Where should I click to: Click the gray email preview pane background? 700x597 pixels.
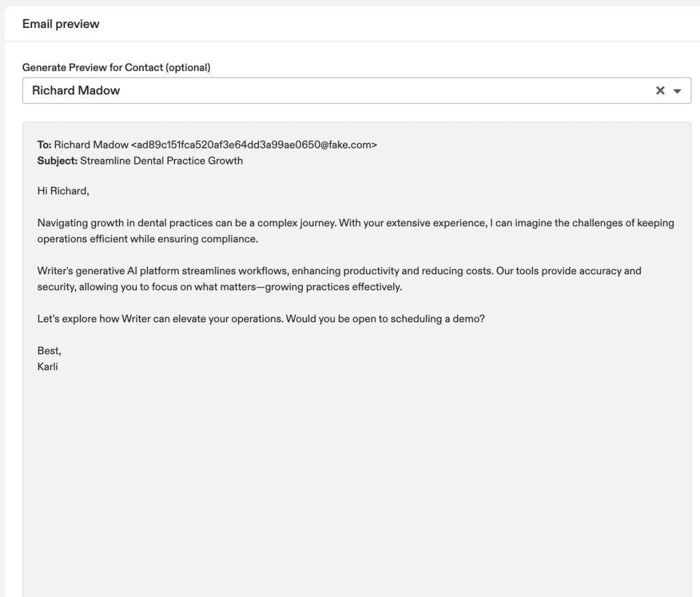coord(355,478)
